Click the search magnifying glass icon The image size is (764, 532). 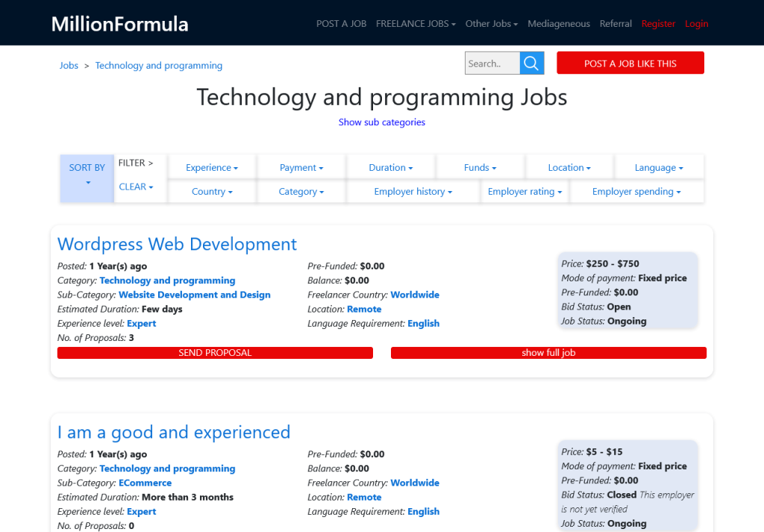point(531,63)
